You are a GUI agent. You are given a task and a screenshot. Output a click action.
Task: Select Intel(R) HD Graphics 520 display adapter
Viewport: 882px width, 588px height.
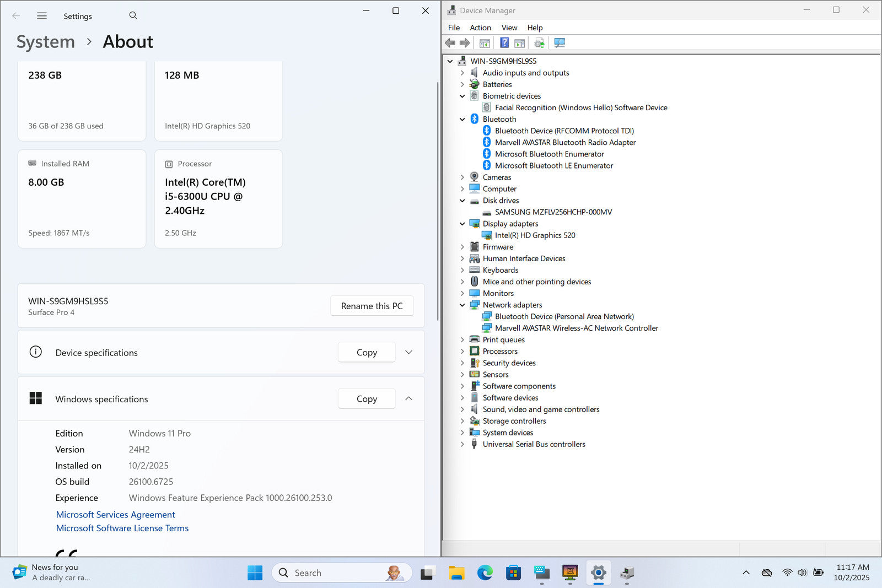point(535,235)
